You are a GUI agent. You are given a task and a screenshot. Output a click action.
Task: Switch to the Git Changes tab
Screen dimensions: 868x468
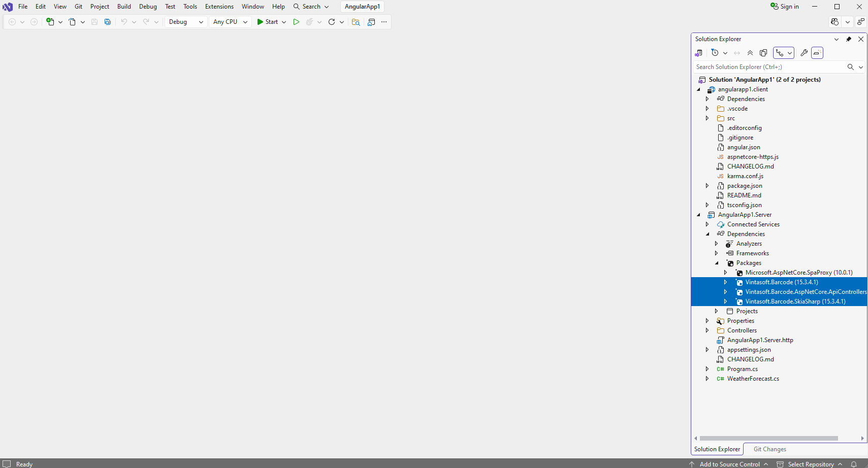(769, 449)
